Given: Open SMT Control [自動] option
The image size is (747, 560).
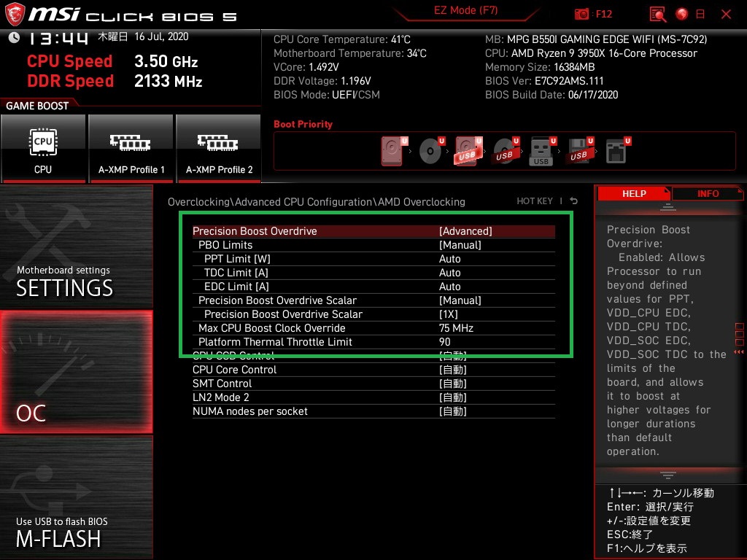Looking at the screenshot, I should pos(452,384).
